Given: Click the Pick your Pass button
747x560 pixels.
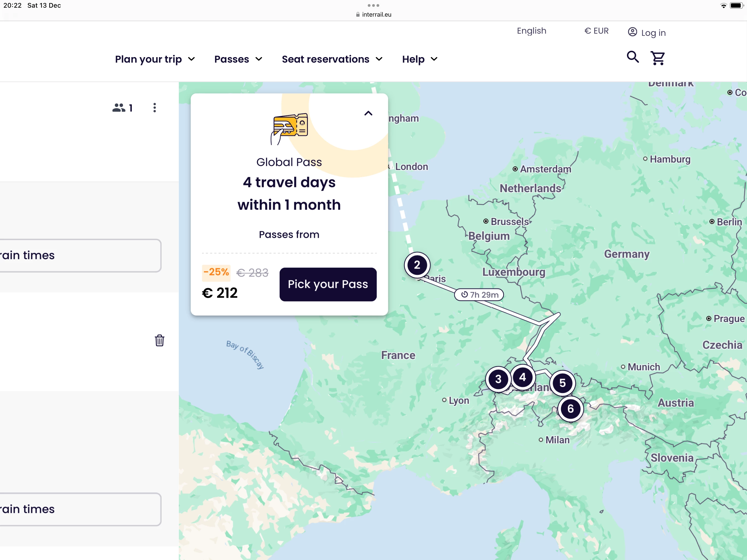Looking at the screenshot, I should [328, 284].
